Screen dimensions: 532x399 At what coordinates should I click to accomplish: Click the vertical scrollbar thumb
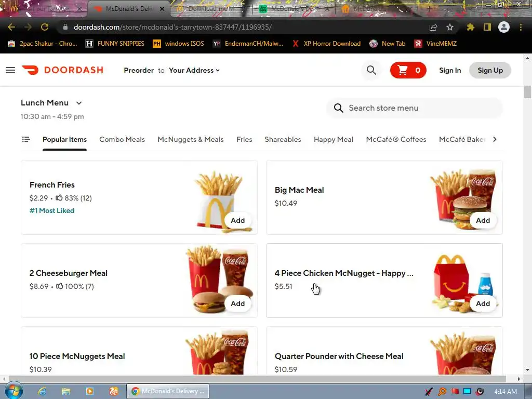[x=527, y=91]
